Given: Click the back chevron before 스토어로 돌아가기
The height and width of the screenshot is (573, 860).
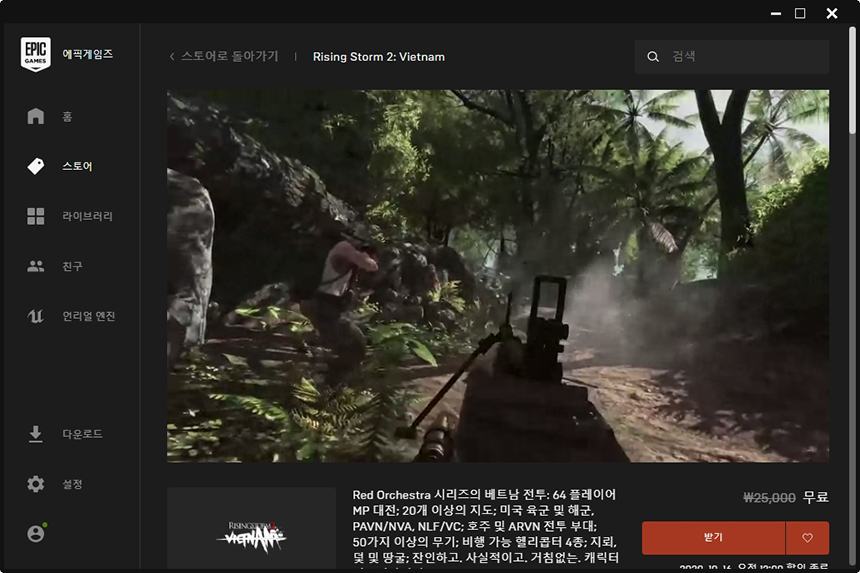Looking at the screenshot, I should (x=172, y=56).
